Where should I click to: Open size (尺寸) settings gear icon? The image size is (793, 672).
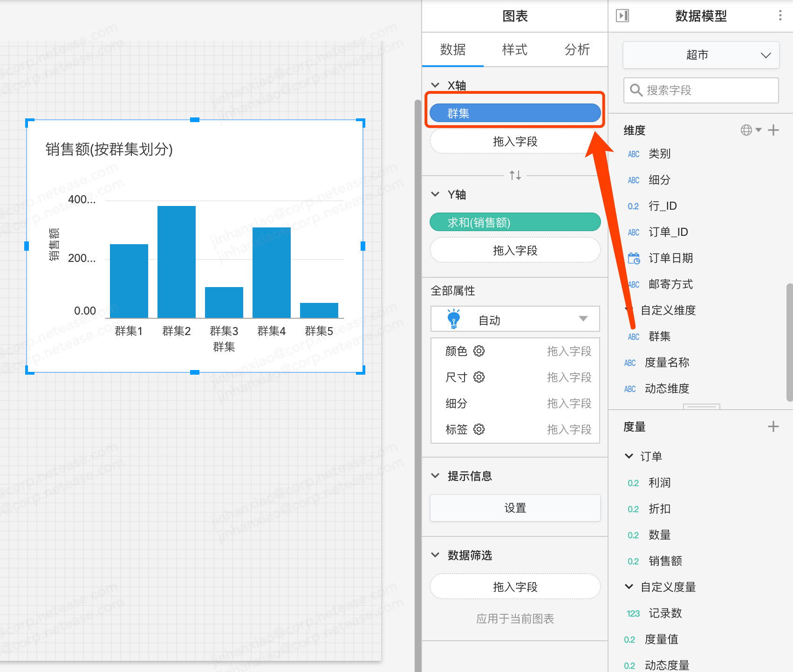479,377
